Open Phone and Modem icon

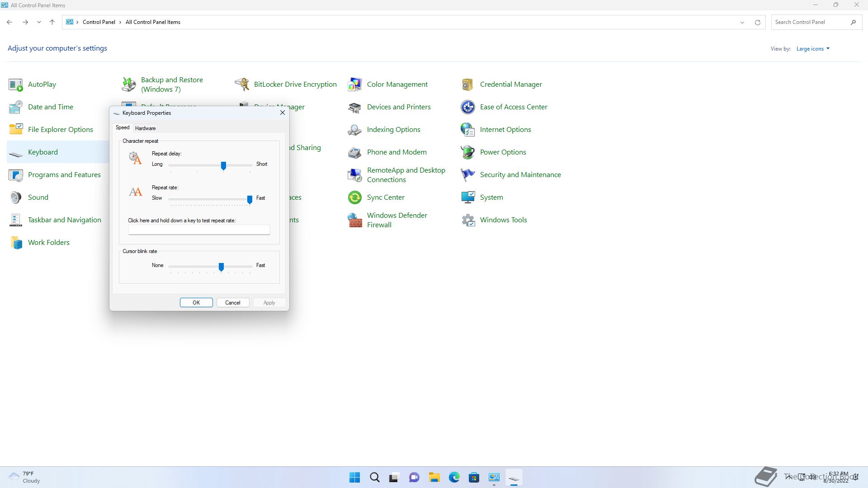[355, 152]
